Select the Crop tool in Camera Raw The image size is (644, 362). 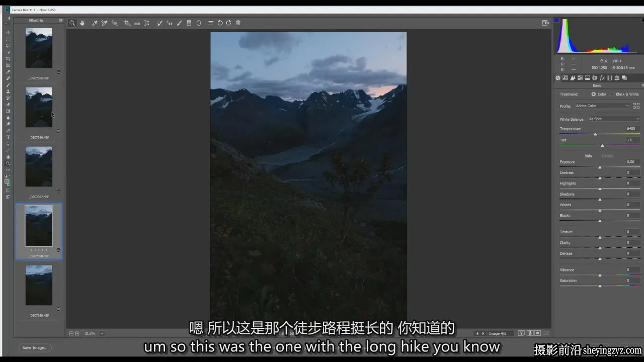click(127, 23)
